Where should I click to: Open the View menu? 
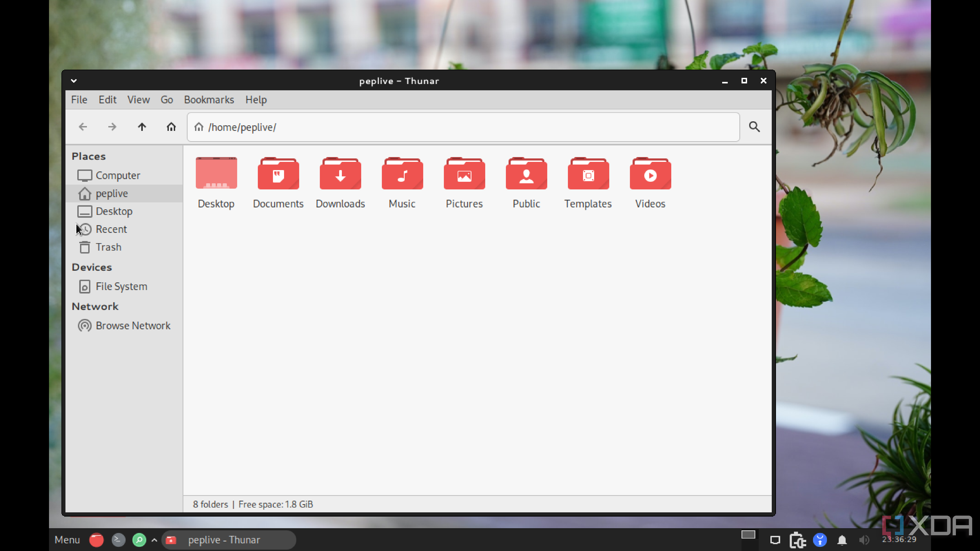pos(138,100)
